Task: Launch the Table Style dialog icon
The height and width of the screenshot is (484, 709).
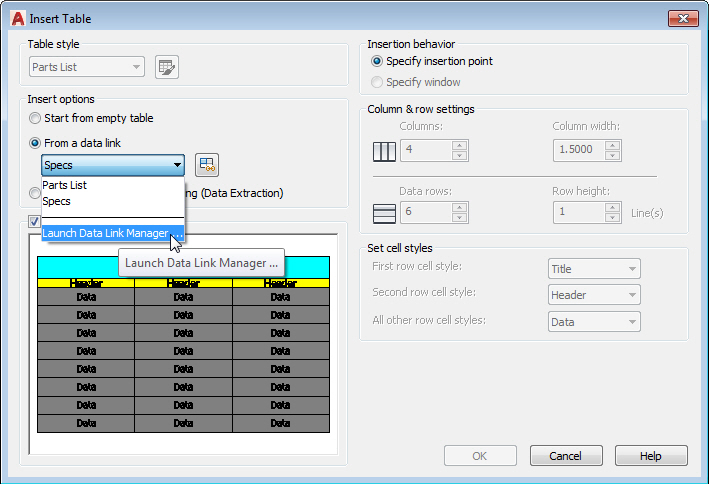Action: coord(167,67)
